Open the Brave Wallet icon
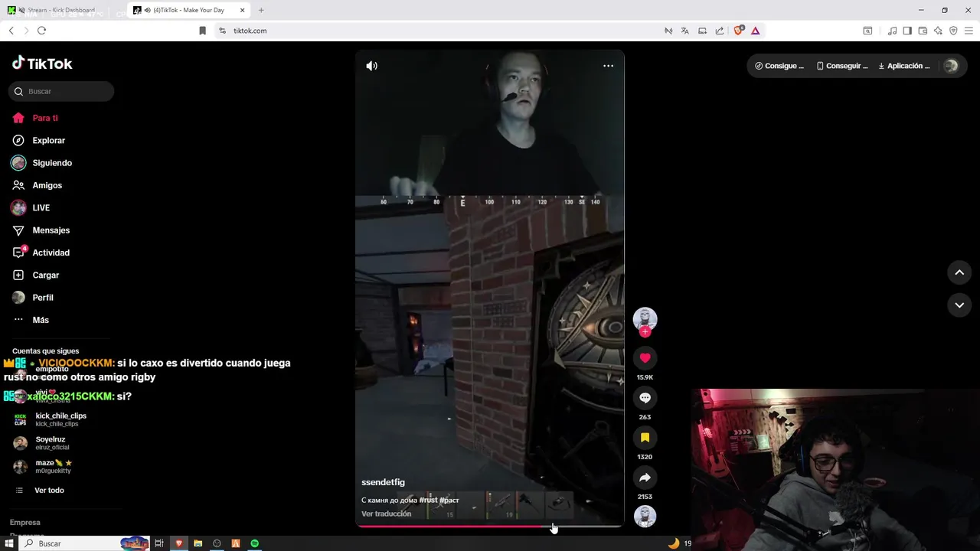Image resolution: width=980 pixels, height=551 pixels. 923,31
